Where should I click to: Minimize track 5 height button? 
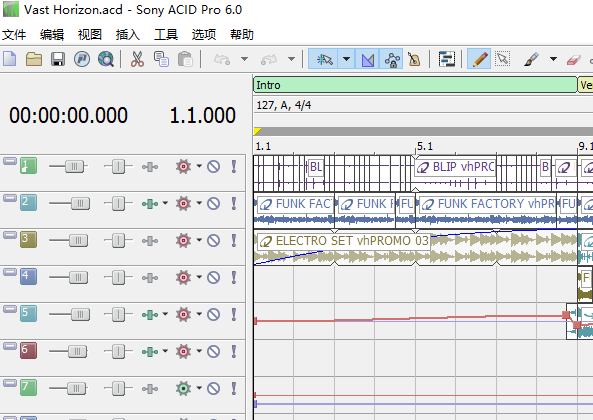click(x=10, y=309)
